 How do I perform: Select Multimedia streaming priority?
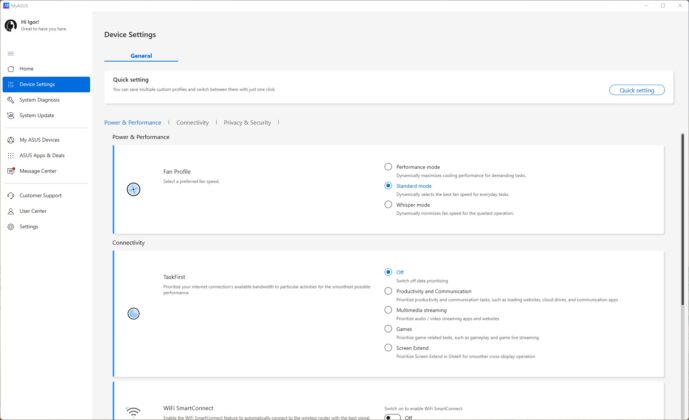click(x=388, y=310)
